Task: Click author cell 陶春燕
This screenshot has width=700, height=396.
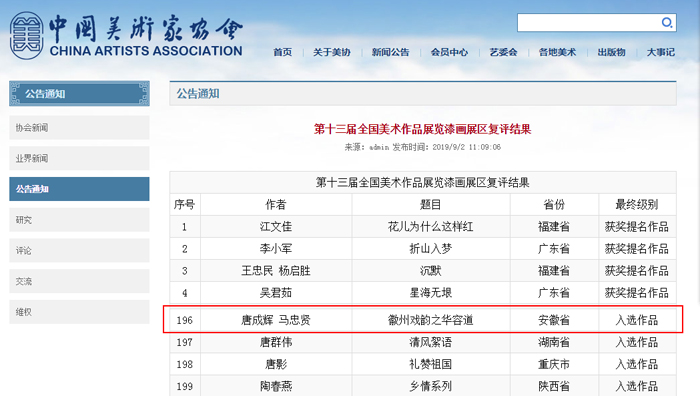Action: coord(276,386)
